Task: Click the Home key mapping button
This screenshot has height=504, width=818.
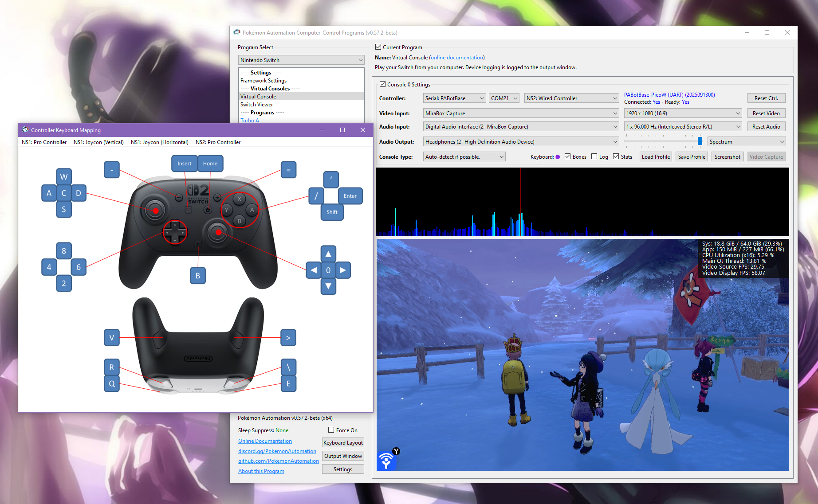Action: coord(210,164)
